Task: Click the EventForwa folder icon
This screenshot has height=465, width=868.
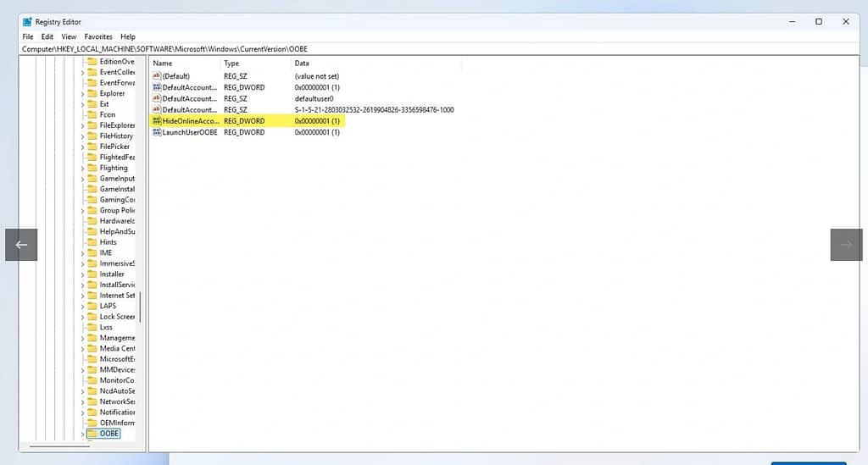Action: [92, 82]
